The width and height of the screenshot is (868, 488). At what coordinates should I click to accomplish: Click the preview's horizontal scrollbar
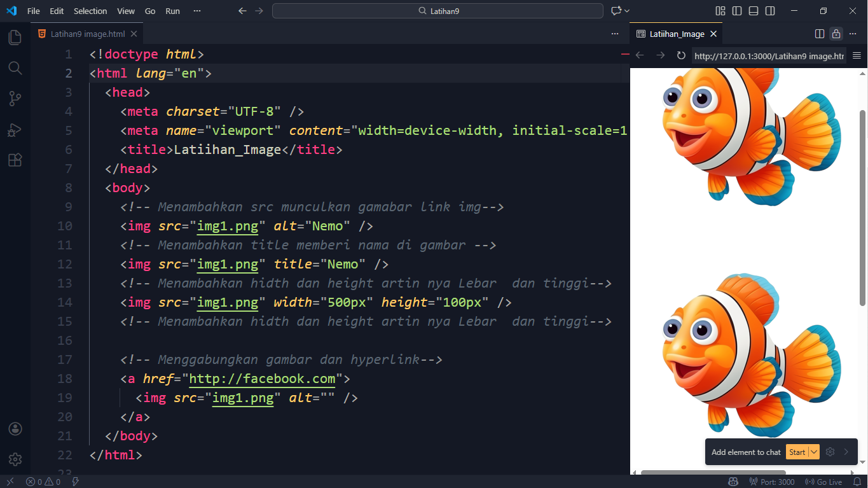(x=712, y=472)
